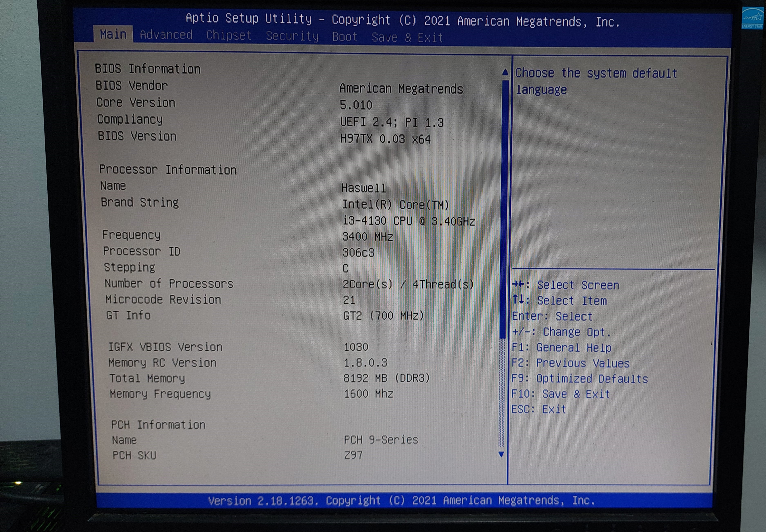
Task: Click the '1030' VBIOS version value
Action: [x=356, y=347]
